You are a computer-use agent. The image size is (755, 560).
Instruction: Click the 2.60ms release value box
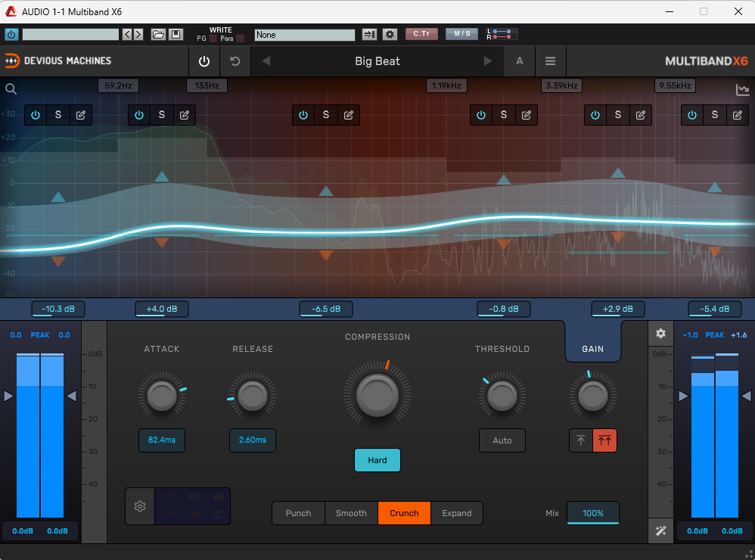pyautogui.click(x=253, y=440)
